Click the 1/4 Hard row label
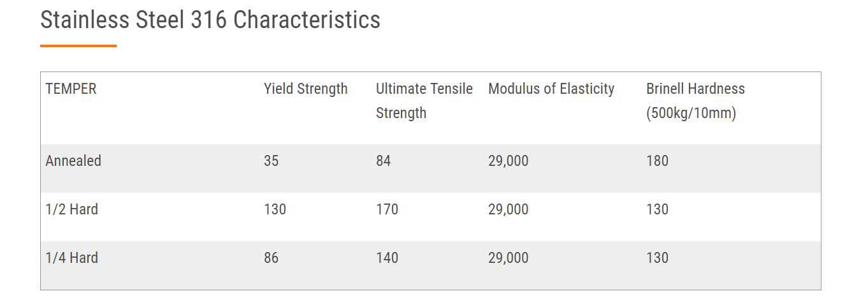This screenshot has height=305, width=868. pyautogui.click(x=72, y=258)
